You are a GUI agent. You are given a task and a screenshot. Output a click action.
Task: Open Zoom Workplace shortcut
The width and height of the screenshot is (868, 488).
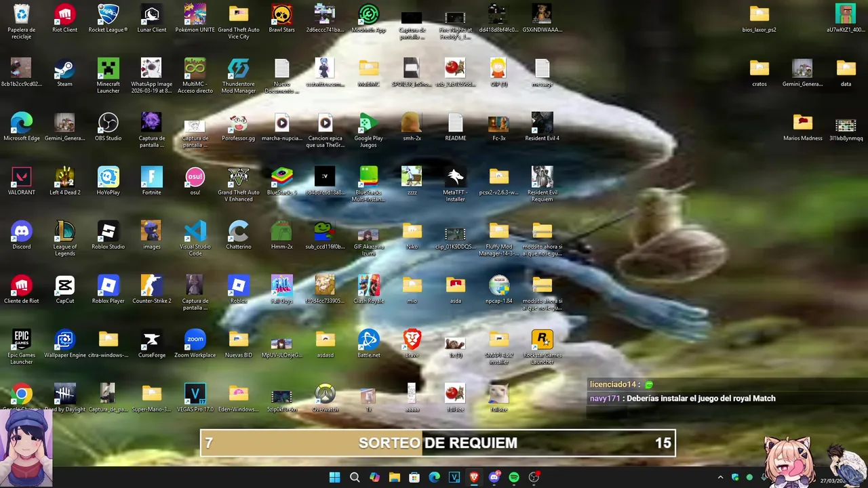pyautogui.click(x=195, y=344)
